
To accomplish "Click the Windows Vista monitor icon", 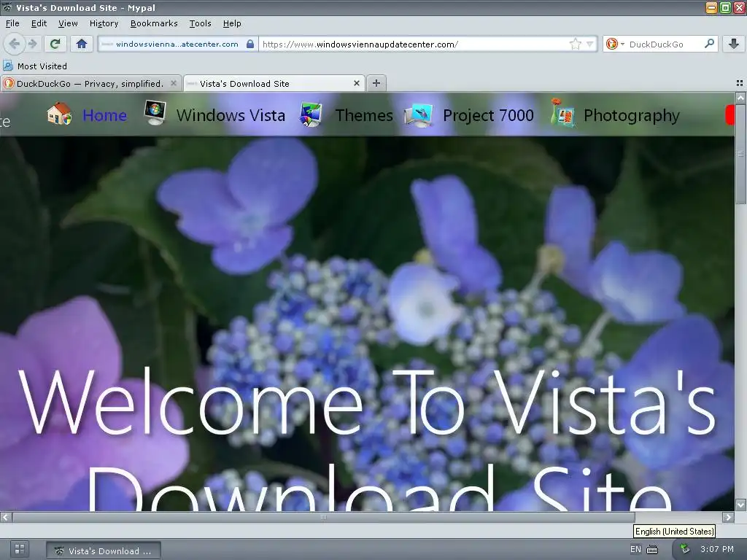I will 155,113.
